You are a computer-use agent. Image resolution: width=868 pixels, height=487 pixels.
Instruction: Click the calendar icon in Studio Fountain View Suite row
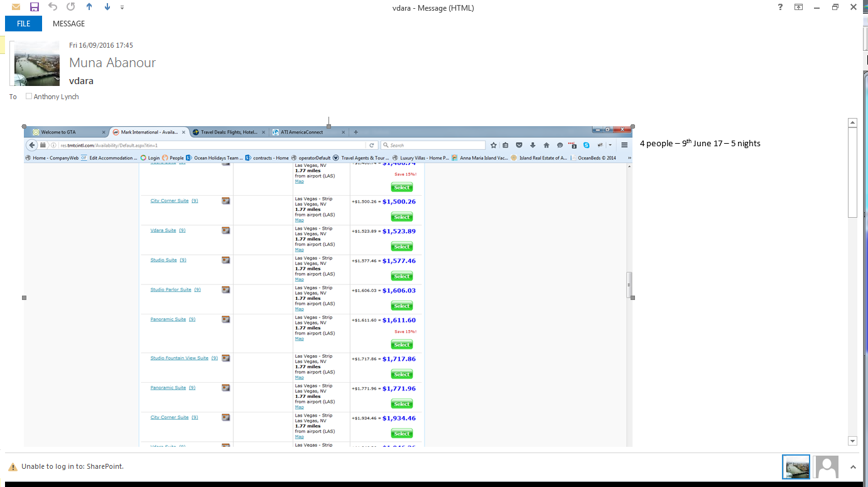tap(225, 358)
